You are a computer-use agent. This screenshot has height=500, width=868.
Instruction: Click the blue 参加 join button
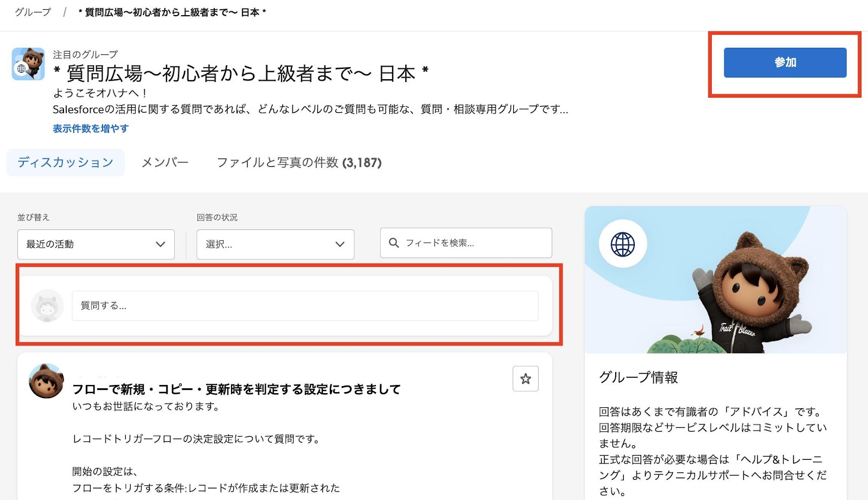784,62
